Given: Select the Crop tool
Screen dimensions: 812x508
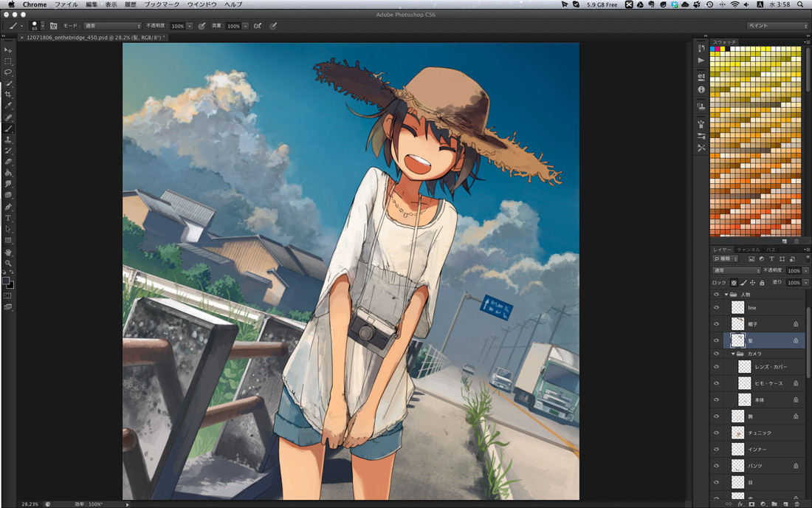Looking at the screenshot, I should (8, 95).
